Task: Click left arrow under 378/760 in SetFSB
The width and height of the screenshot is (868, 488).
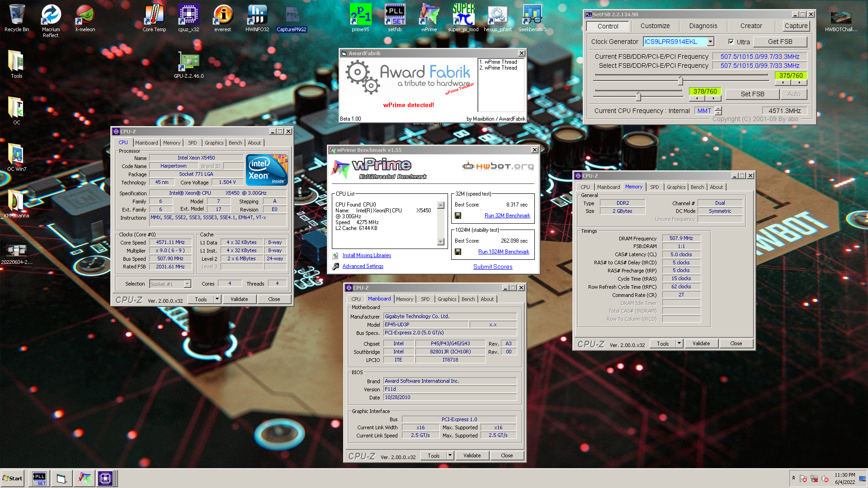Action: pos(697,98)
